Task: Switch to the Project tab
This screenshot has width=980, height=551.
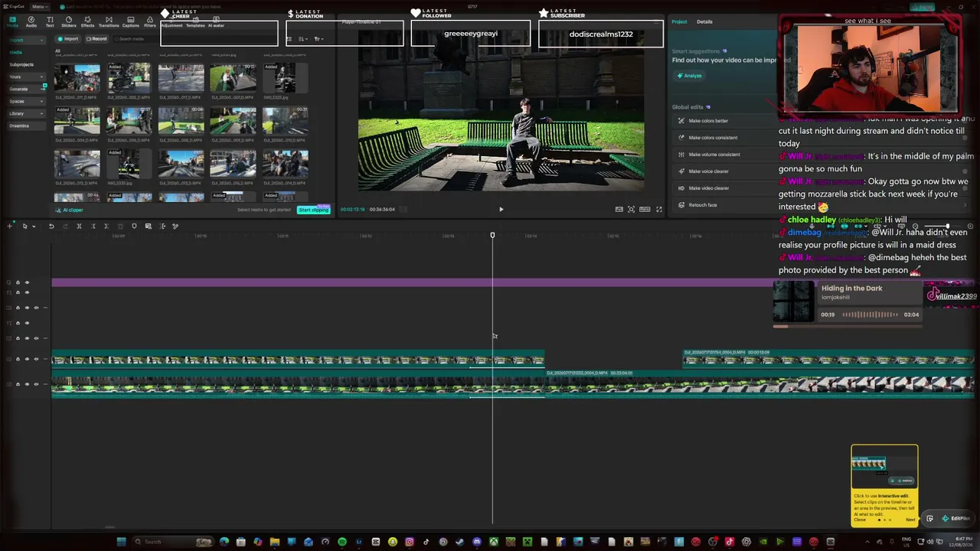Action: coord(679,21)
